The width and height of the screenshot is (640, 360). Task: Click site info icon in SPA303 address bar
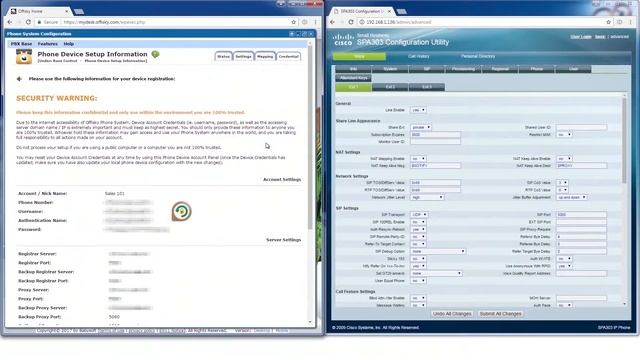362,22
